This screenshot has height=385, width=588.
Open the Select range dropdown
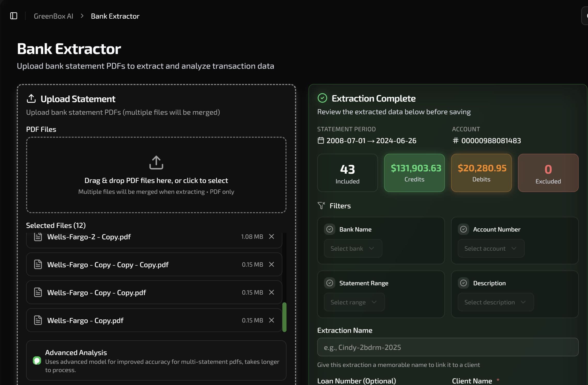tap(354, 302)
